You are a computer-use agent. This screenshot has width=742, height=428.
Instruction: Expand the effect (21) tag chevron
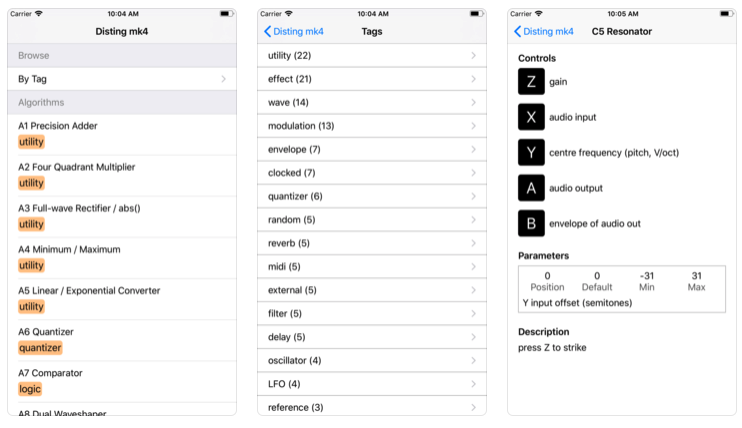(x=473, y=79)
